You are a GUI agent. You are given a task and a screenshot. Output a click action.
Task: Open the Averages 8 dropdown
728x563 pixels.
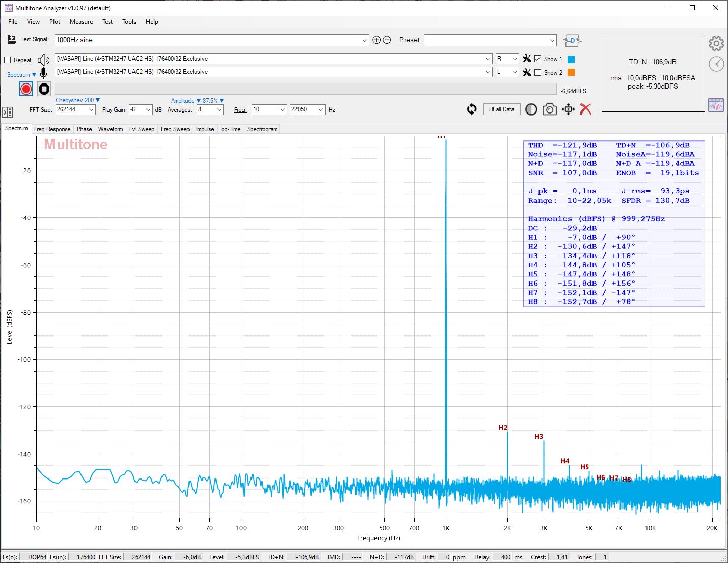[219, 109]
